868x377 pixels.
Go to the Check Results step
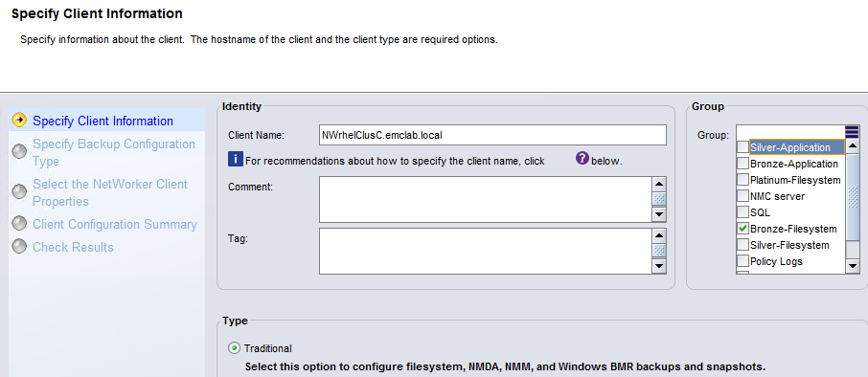pos(73,247)
